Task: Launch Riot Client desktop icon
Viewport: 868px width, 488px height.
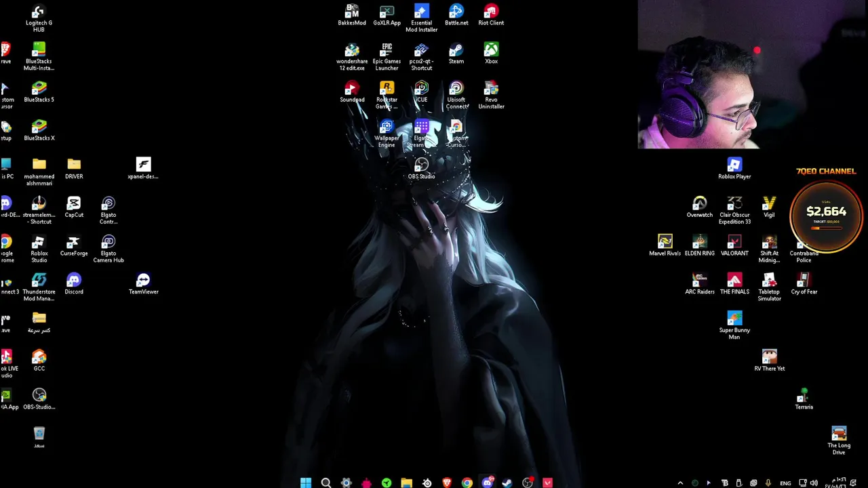Action: (491, 15)
